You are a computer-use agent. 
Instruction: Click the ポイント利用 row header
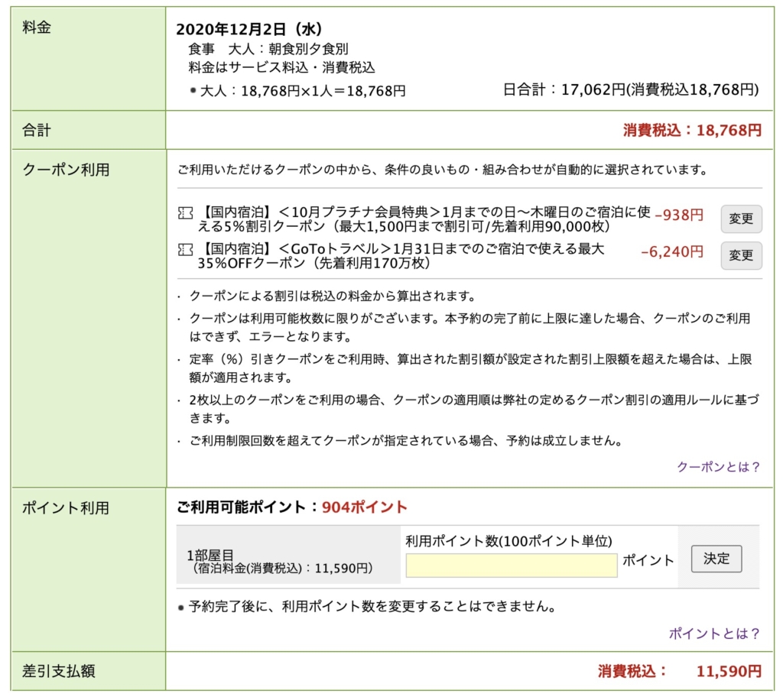click(66, 507)
